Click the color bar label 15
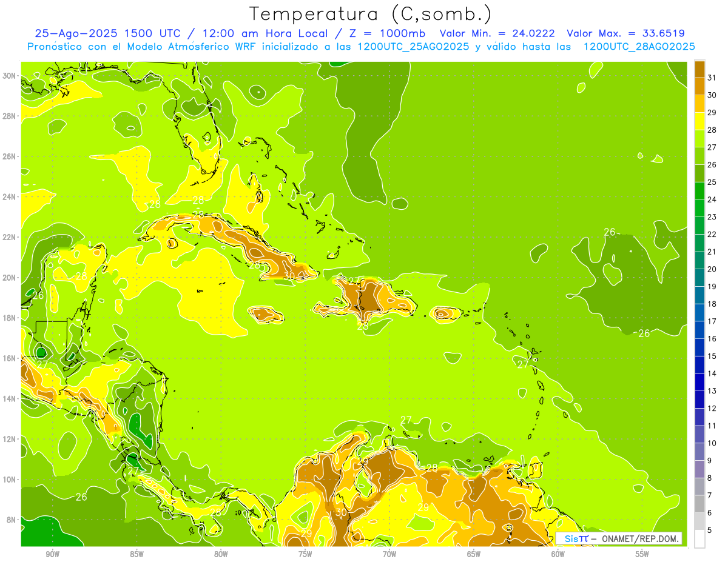This screenshot has height=562, width=728. [x=712, y=356]
